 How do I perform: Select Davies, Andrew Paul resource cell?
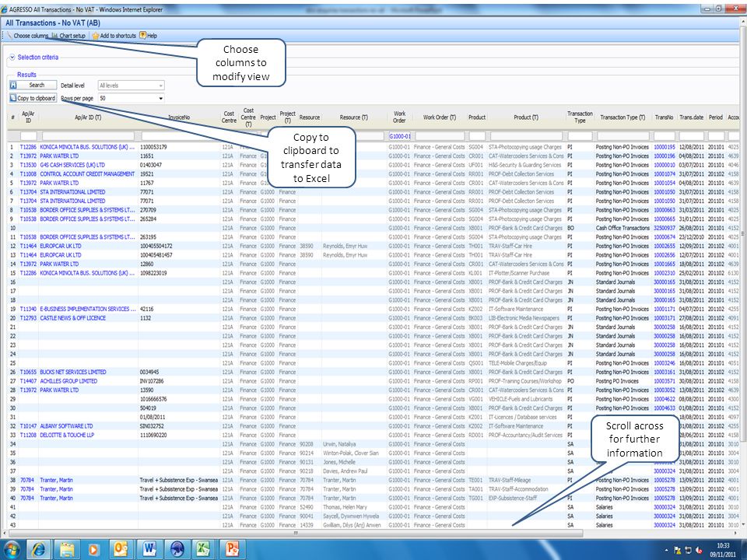tap(345, 471)
